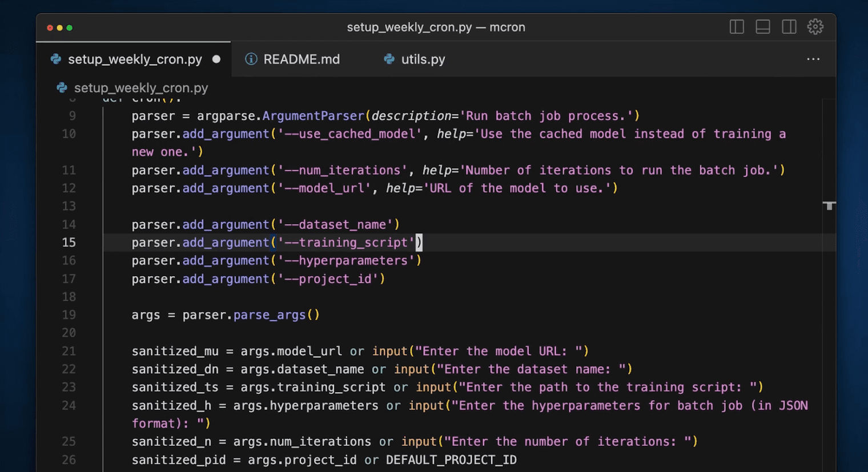Click the Python icon on setup_weekly_cron.py tab
868x472 pixels.
pyautogui.click(x=56, y=59)
